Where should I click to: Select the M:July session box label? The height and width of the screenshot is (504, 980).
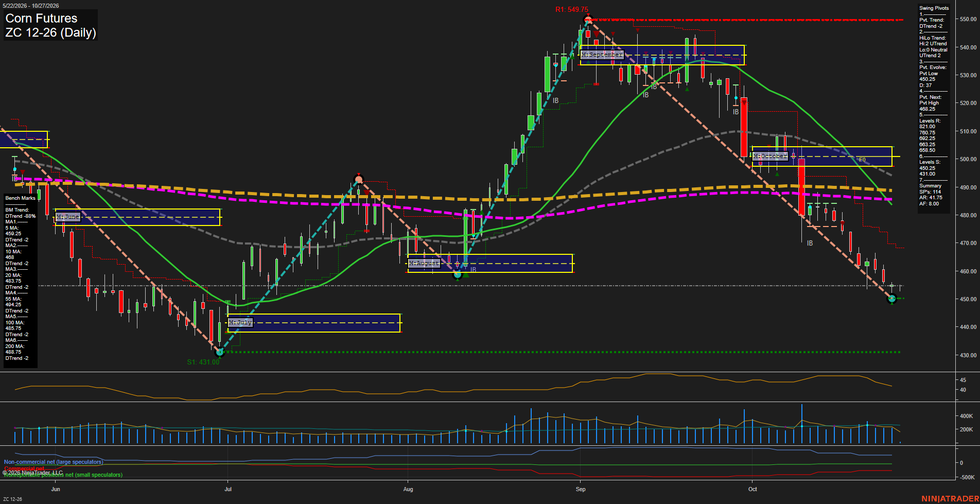[240, 322]
